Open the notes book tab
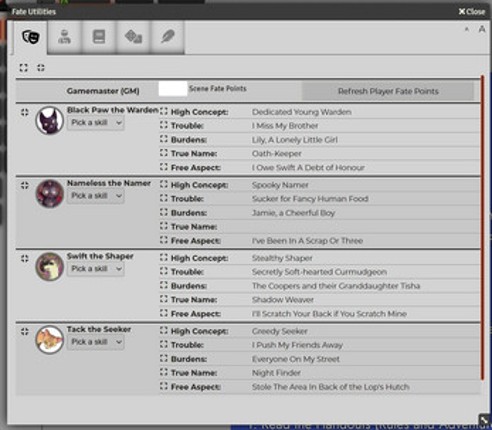Viewport: 492px width, 430px height. pos(99,37)
